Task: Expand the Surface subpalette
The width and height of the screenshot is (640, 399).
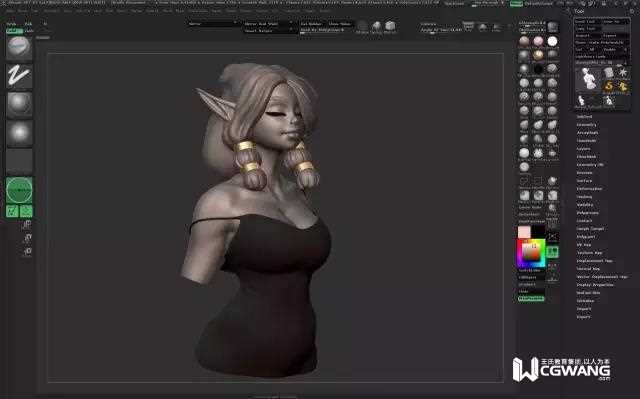Action: coord(584,181)
